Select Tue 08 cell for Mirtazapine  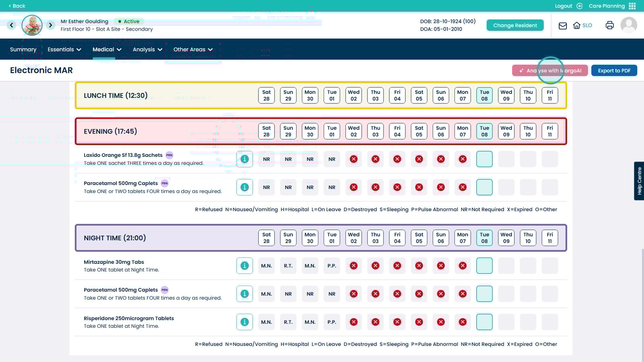click(484, 266)
